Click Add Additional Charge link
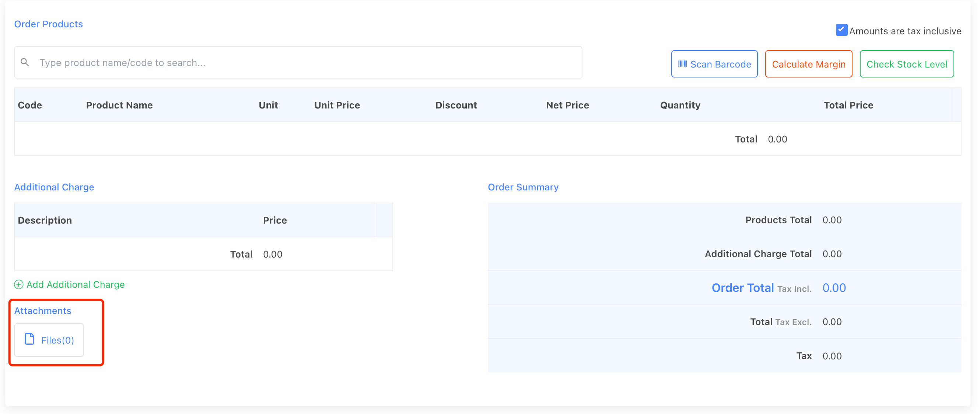This screenshot has height=414, width=980. (75, 284)
